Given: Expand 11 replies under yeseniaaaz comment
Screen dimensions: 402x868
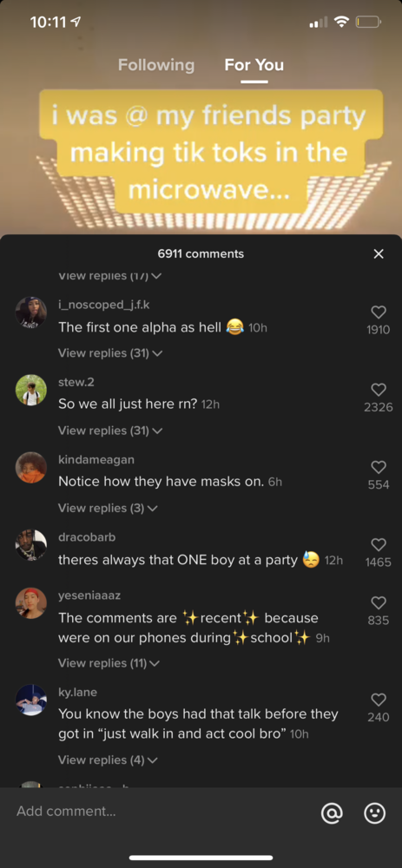Looking at the screenshot, I should coord(109,663).
